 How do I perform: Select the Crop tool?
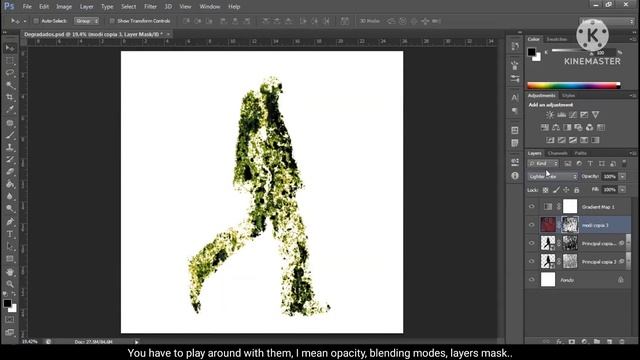click(x=10, y=98)
